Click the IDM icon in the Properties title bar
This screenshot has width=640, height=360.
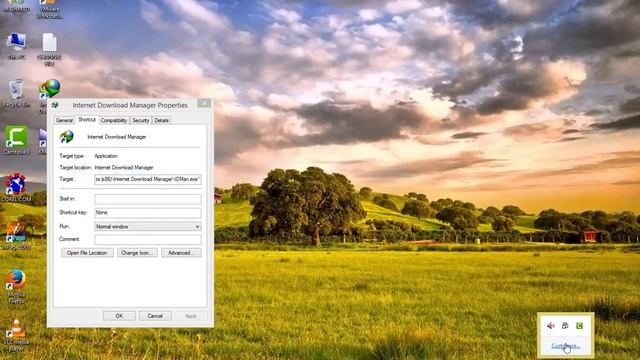[x=55, y=105]
